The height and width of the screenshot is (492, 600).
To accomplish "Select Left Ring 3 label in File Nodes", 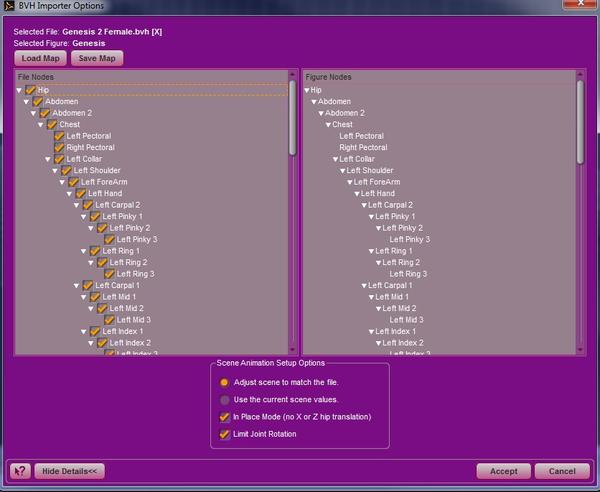I will [x=135, y=274].
